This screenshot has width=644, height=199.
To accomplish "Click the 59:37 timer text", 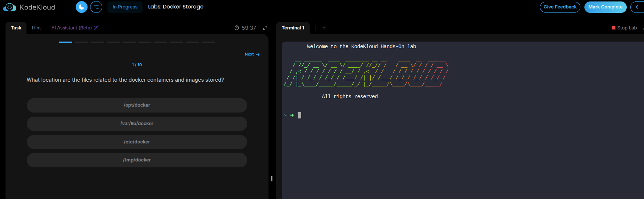I will pos(249,28).
